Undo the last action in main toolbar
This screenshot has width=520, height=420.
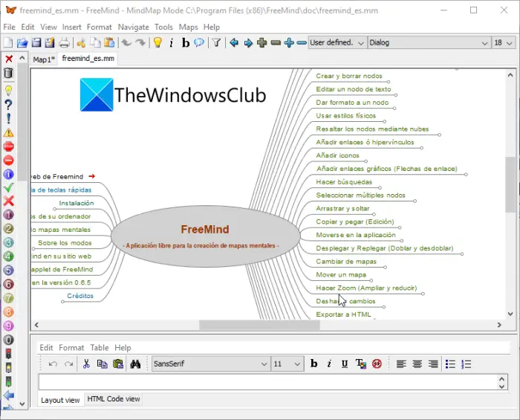tap(126, 43)
